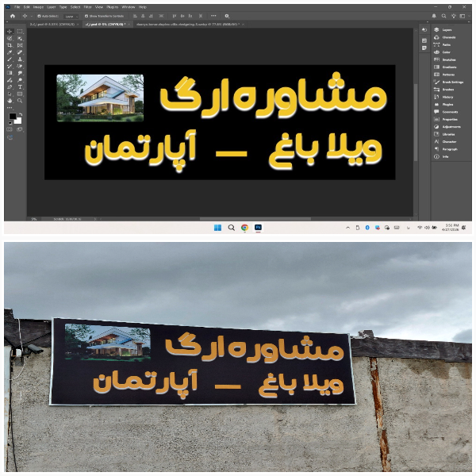Click the Gradients panel label
The image size is (476, 476).
pos(449,67)
